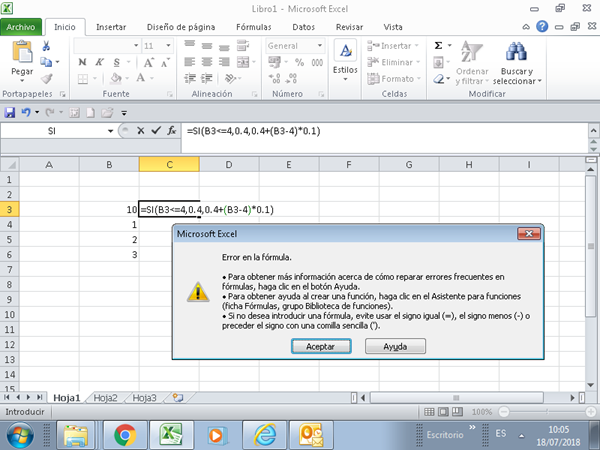Image resolution: width=600 pixels, height=450 pixels.
Task: Click the wrap text icon in Alineación
Action: (243, 46)
